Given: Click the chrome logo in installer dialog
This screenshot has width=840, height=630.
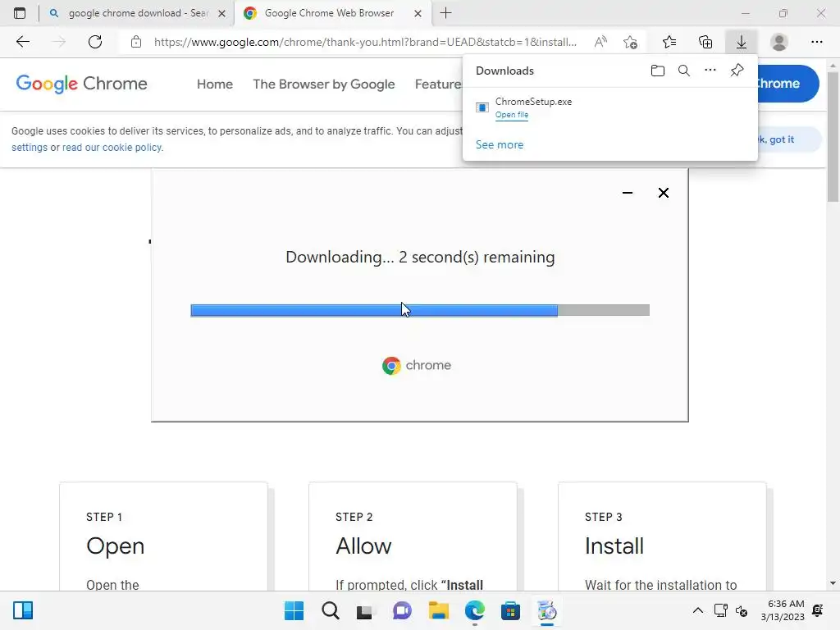Looking at the screenshot, I should 417,365.
